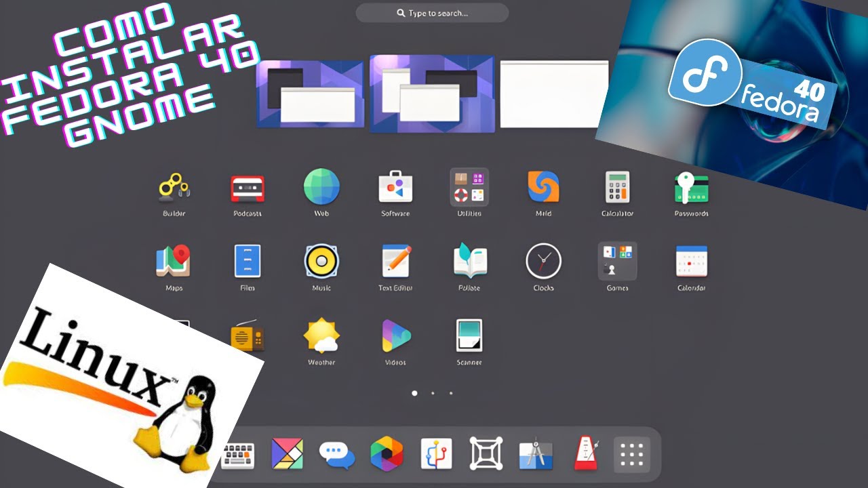Open the git branches app in dock
Image resolution: width=868 pixels, height=488 pixels.
436,454
